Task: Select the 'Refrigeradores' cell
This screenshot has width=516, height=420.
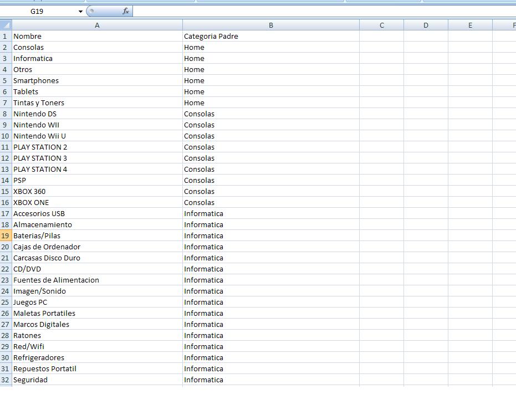Action: [x=97, y=357]
